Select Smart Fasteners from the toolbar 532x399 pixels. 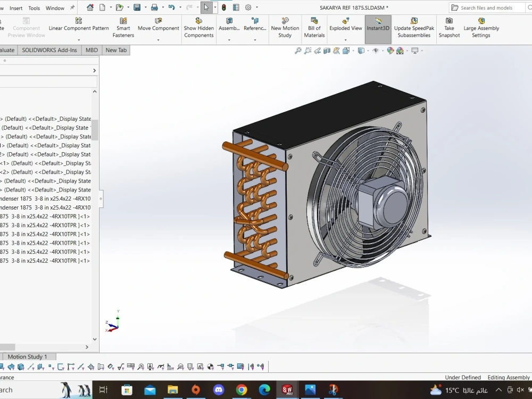pos(123,29)
